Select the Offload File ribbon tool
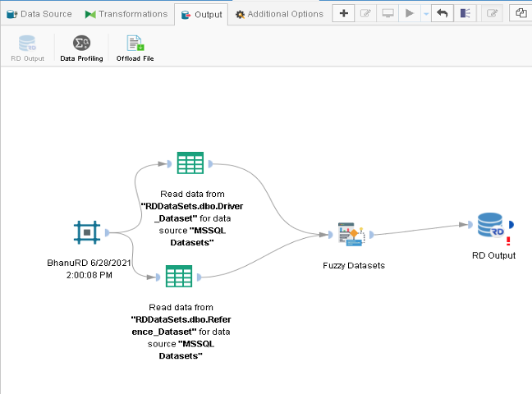Image resolution: width=532 pixels, height=394 pixels. (135, 48)
